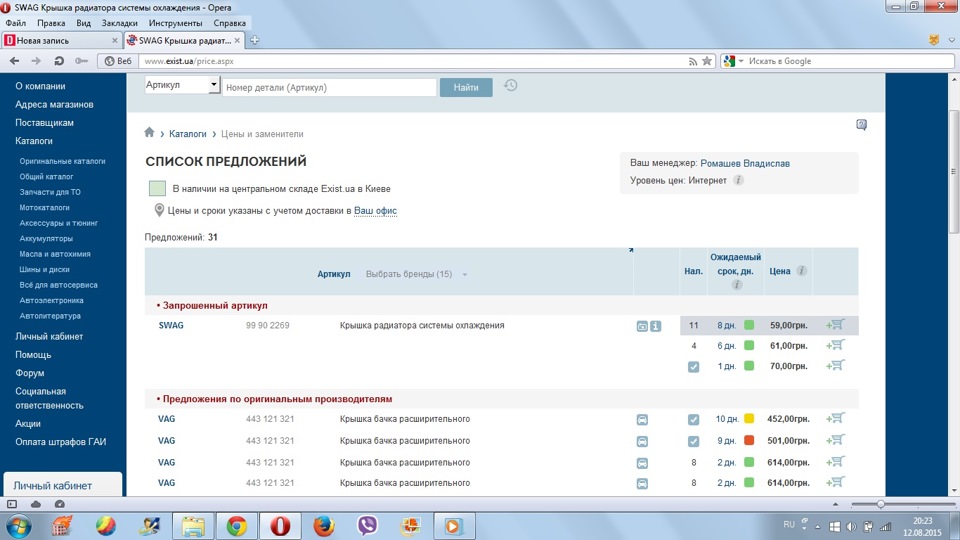
Task: Click car applicability icon in VAG 452,00грн row
Action: click(x=642, y=420)
